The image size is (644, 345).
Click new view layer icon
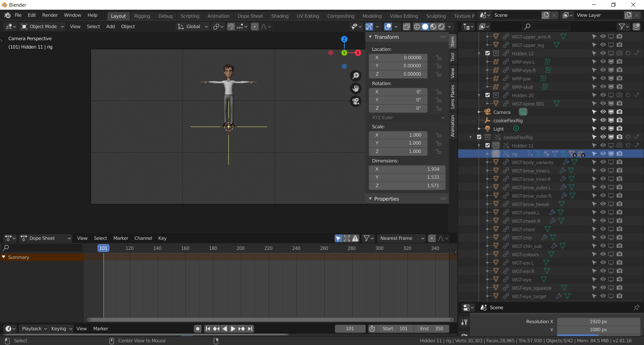(628, 15)
